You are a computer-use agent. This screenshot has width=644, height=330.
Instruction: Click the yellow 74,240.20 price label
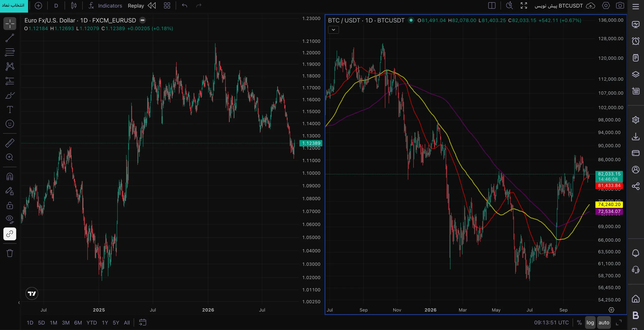tap(609, 204)
